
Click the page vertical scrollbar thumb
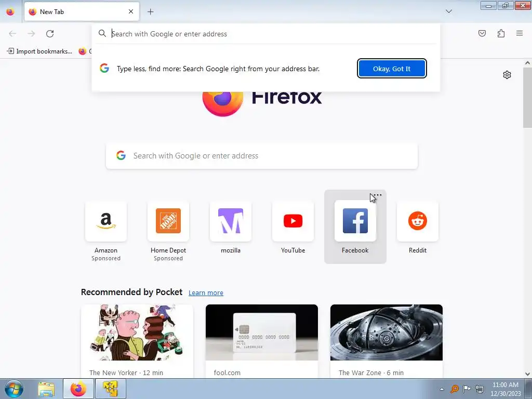coord(527,98)
